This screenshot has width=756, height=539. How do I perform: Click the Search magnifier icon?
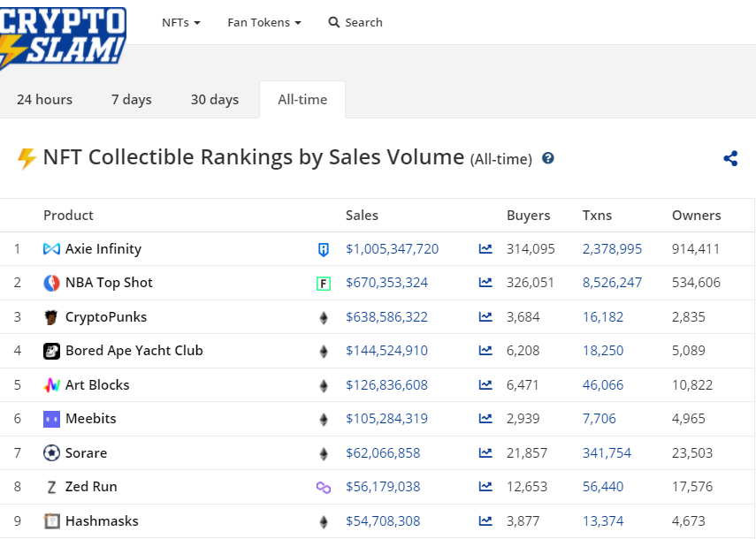333,22
